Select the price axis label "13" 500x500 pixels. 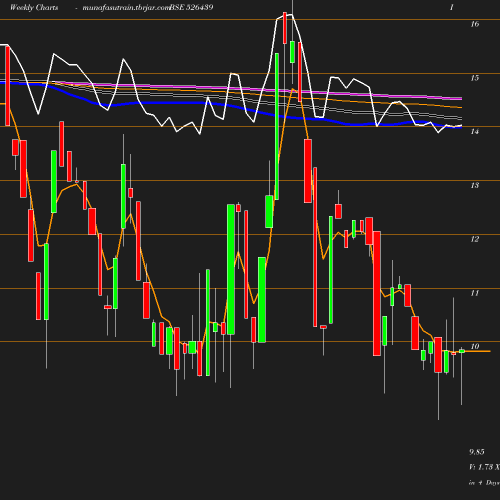coord(475,185)
